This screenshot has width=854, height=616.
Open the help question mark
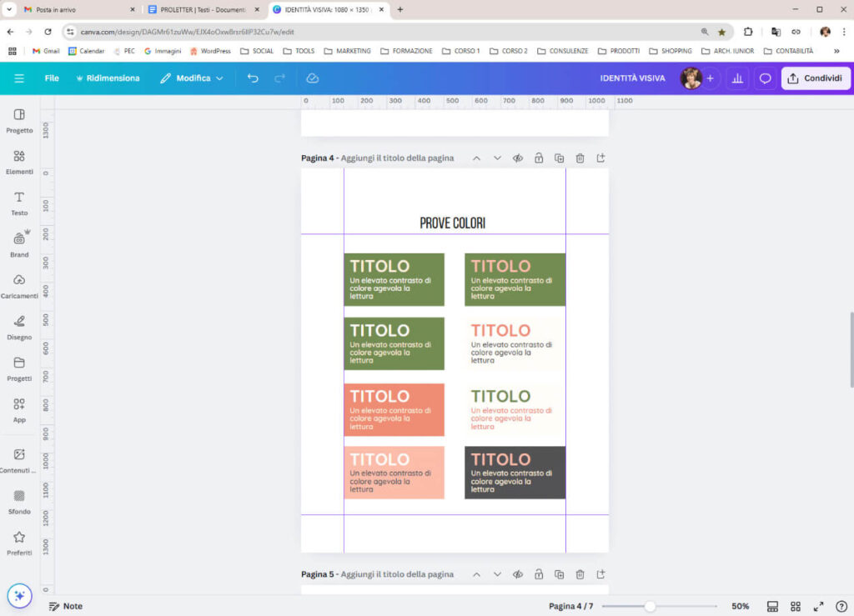click(x=841, y=606)
